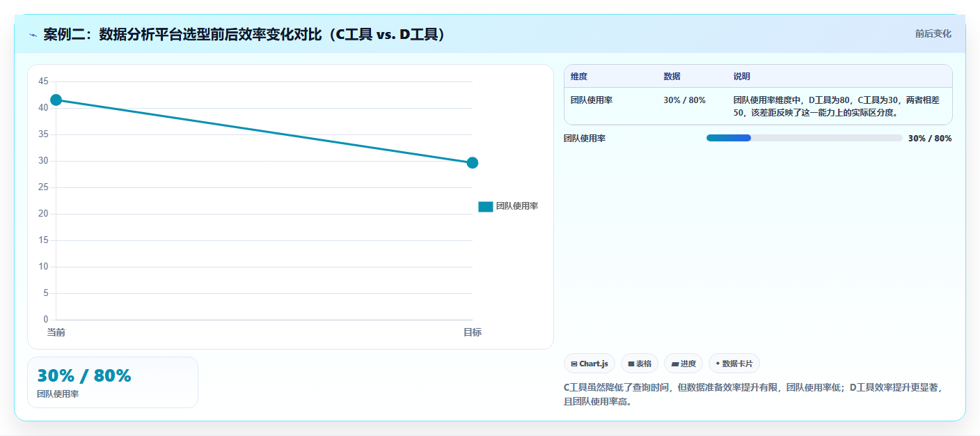Click the 当前 data point on the line
Viewport: 980px width, 436px height.
point(56,100)
